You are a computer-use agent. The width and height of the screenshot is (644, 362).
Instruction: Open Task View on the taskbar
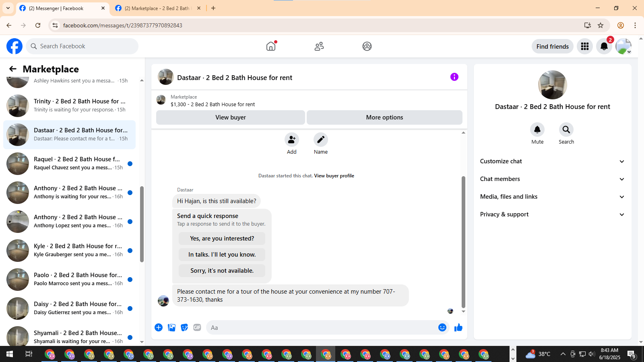pyautogui.click(x=29, y=354)
